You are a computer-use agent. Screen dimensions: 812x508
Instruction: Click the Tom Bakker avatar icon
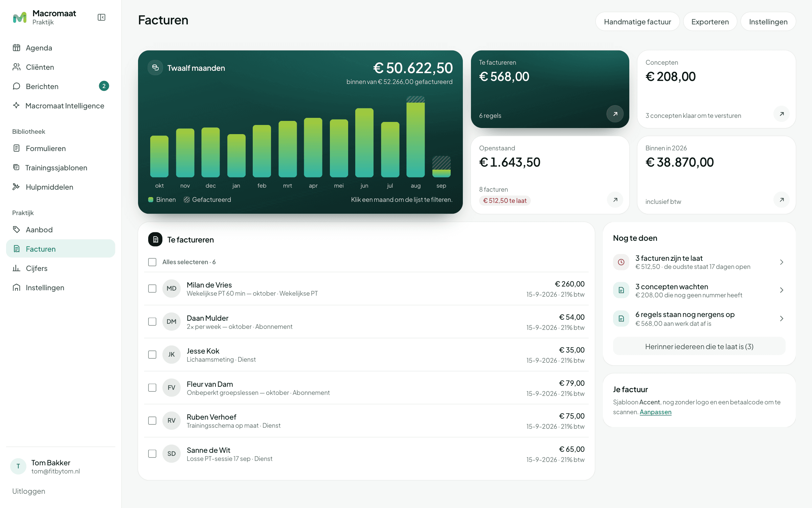(x=18, y=466)
